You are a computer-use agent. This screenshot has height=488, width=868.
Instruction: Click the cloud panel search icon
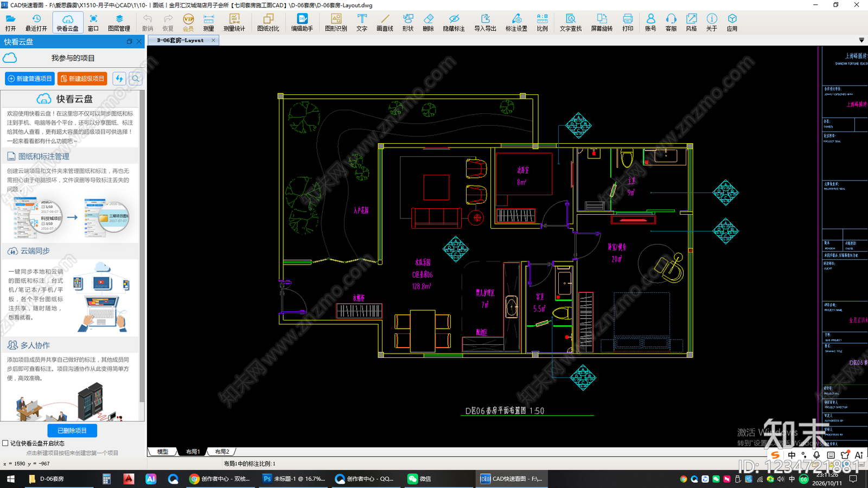136,79
